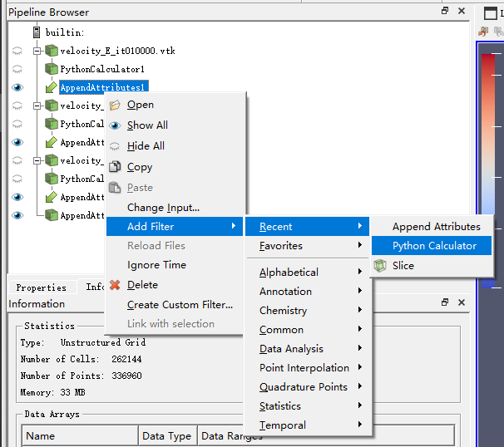The image size is (504, 447).
Task: Click the layout window icon at top right
Action: tap(490, 13)
